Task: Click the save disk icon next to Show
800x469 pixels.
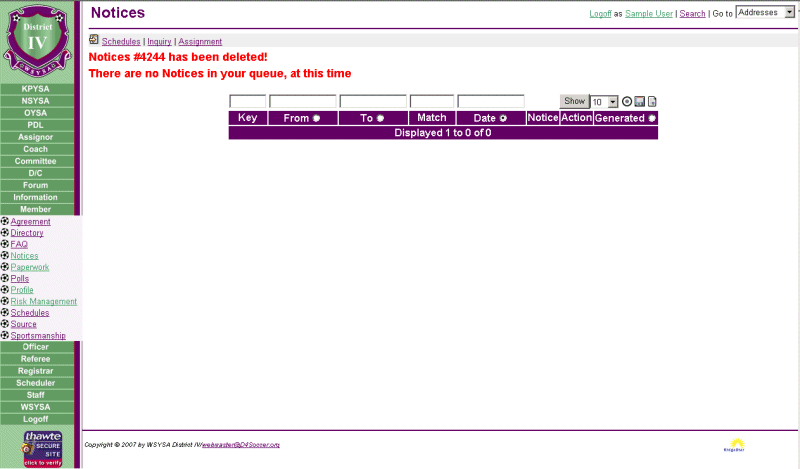Action: click(x=640, y=102)
